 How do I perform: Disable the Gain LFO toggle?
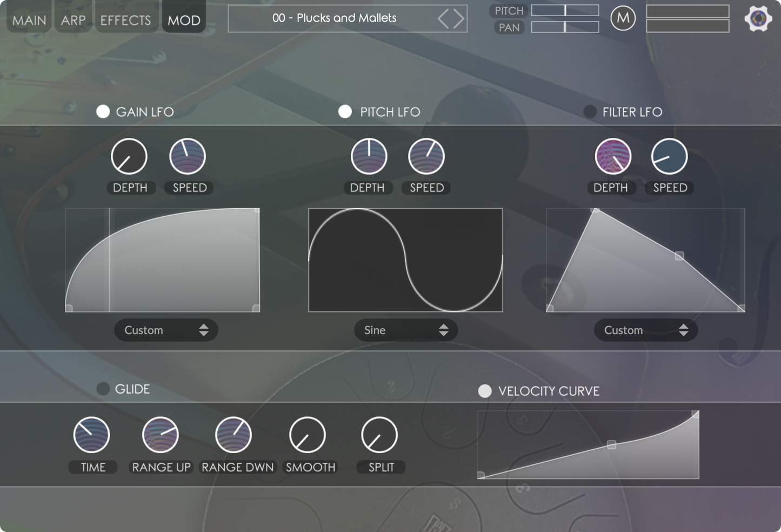point(103,112)
